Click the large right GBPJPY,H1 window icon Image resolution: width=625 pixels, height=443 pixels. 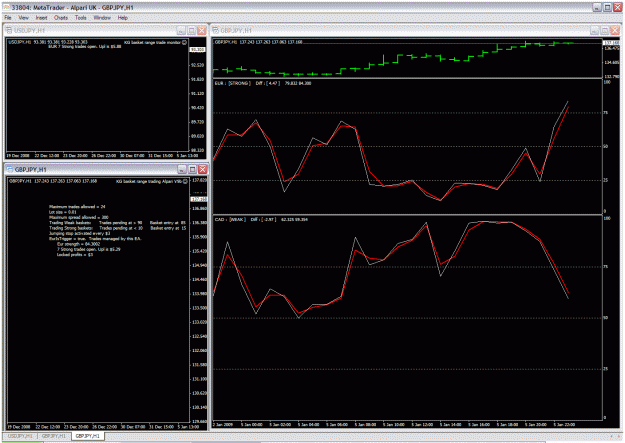[216, 30]
